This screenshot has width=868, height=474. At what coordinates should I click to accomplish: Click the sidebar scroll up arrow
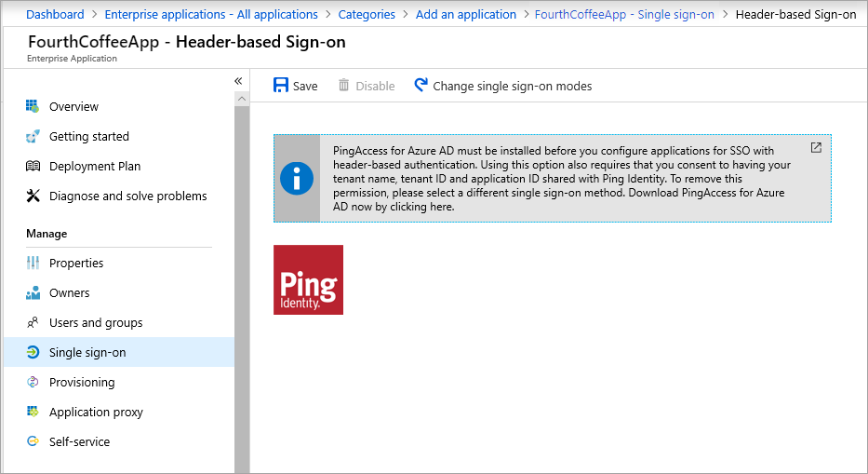point(241,100)
